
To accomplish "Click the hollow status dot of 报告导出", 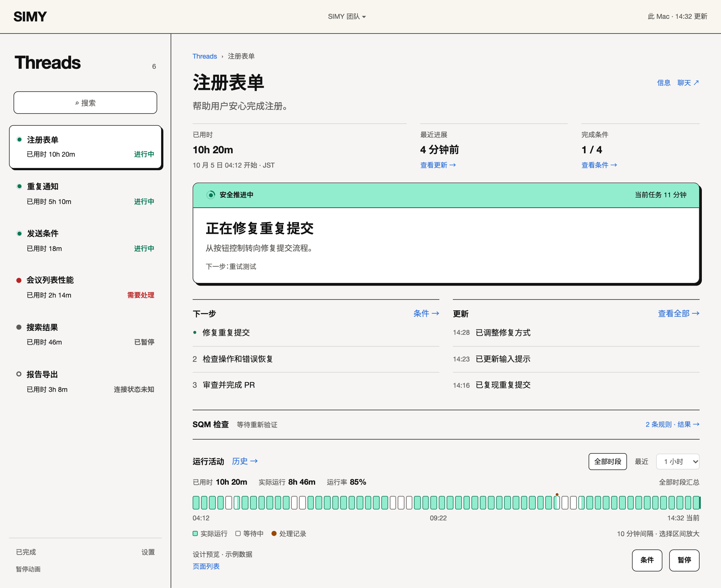I will tap(19, 374).
